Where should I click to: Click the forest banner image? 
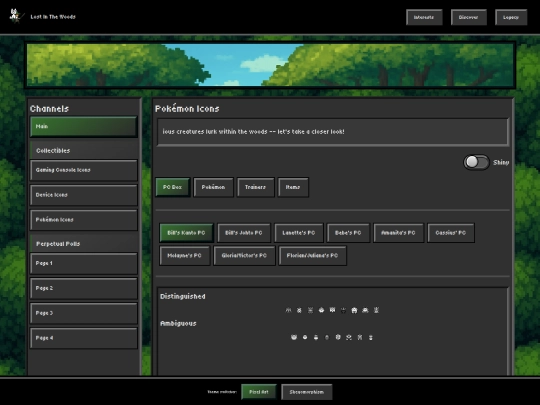click(270, 65)
